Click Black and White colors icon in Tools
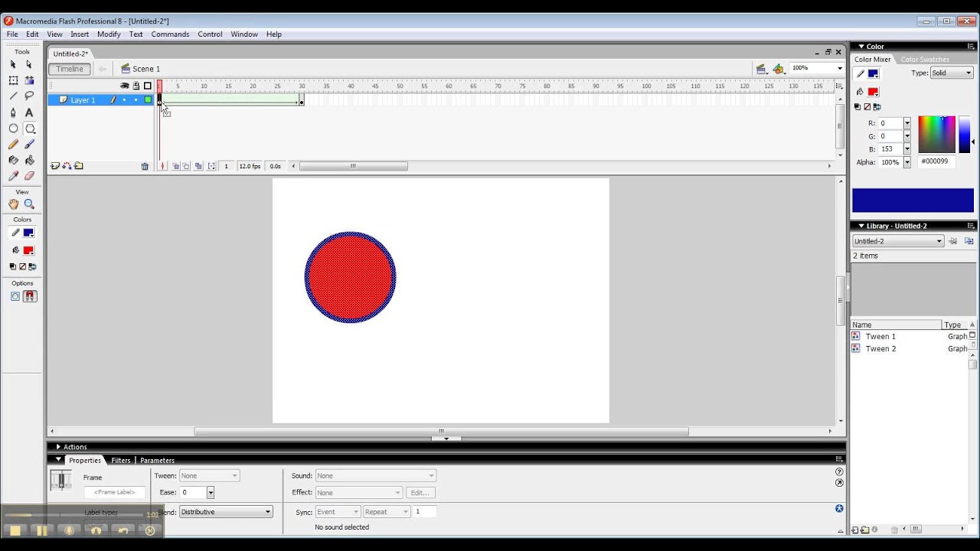Image resolution: width=980 pixels, height=551 pixels. (12, 266)
